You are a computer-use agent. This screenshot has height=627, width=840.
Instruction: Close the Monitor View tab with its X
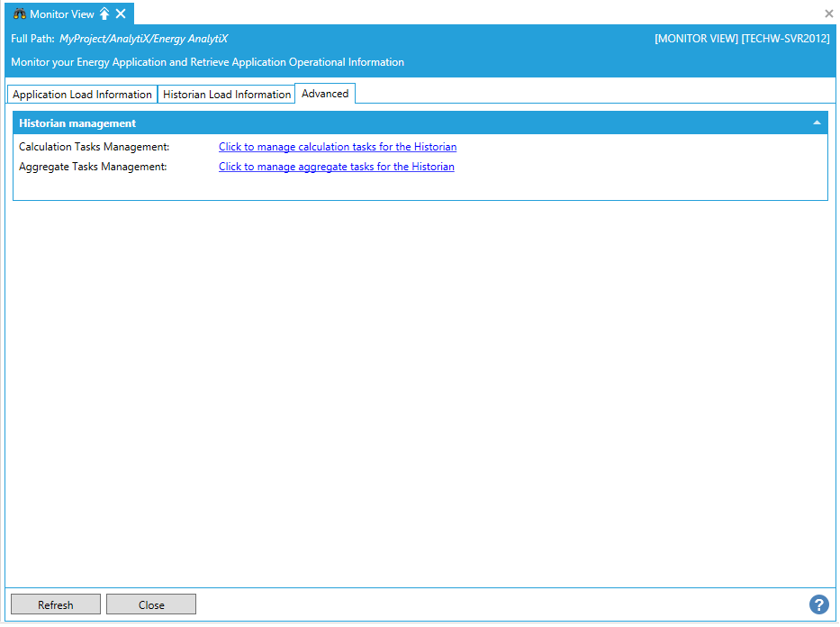[121, 14]
